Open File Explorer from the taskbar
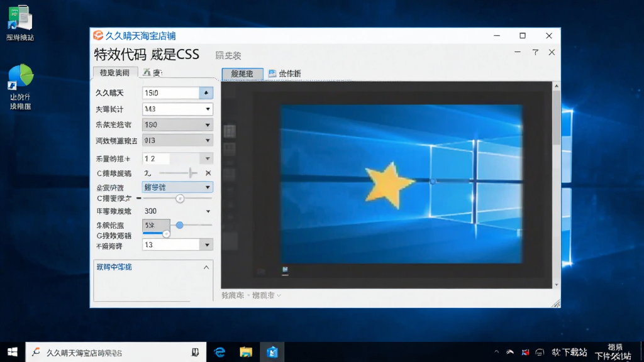The width and height of the screenshot is (644, 362). 246,352
